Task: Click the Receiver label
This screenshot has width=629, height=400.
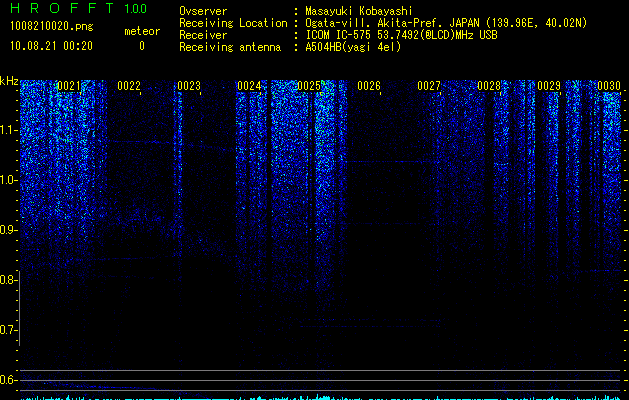Action: coord(203,35)
